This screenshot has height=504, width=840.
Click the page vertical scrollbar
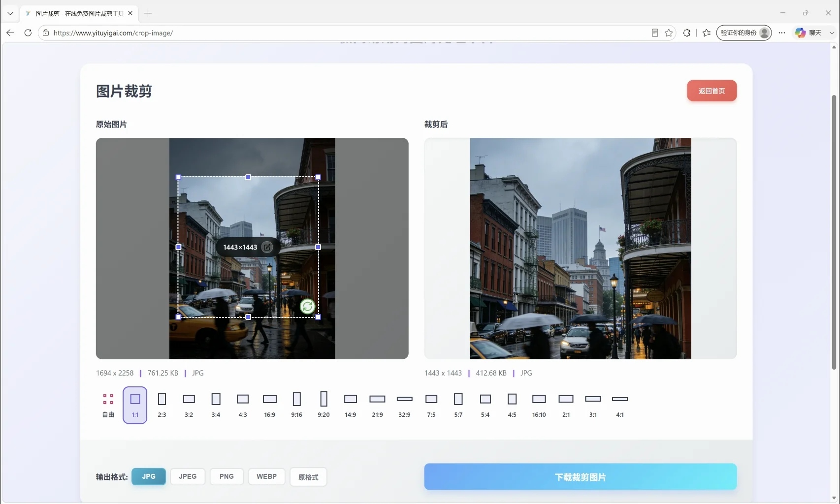pyautogui.click(x=834, y=231)
